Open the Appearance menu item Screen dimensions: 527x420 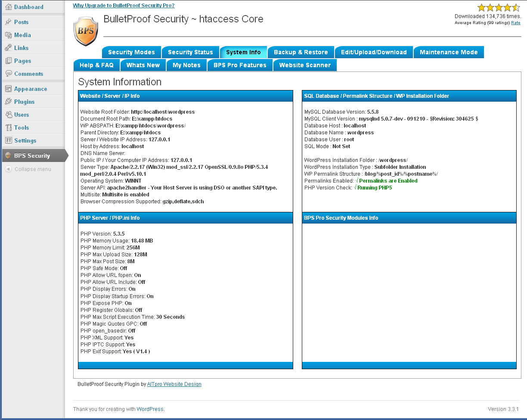(31, 89)
